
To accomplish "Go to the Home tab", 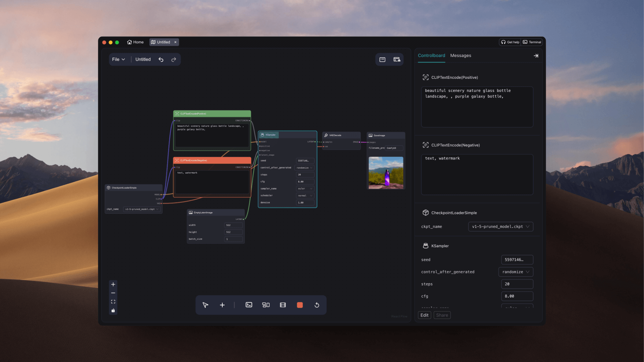I will [135, 42].
